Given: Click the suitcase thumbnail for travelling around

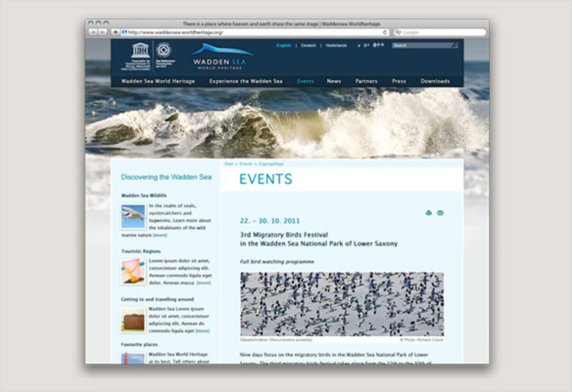Looking at the screenshot, I should 133,320.
